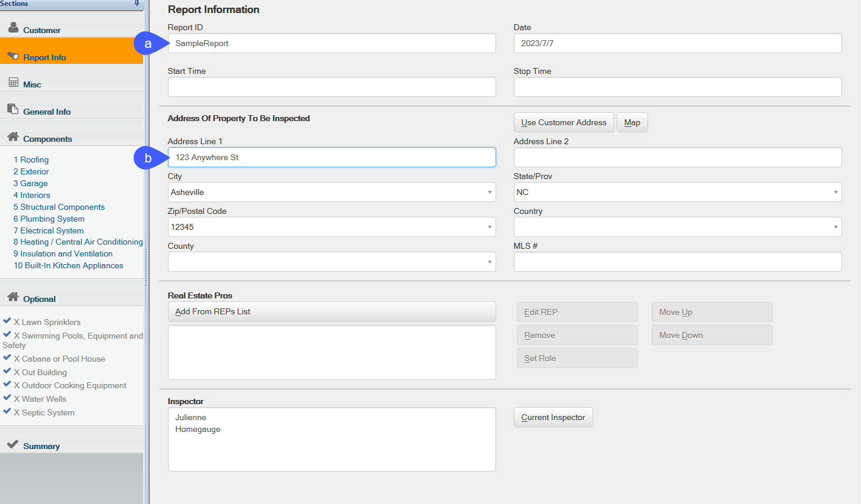Click the Current Inspector button
This screenshot has height=504, width=861.
click(553, 418)
